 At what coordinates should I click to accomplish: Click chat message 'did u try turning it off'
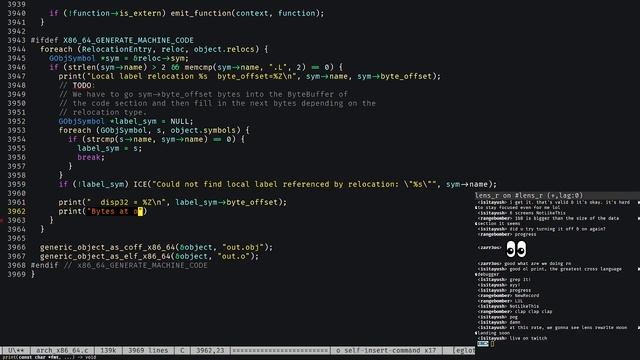coord(558,229)
